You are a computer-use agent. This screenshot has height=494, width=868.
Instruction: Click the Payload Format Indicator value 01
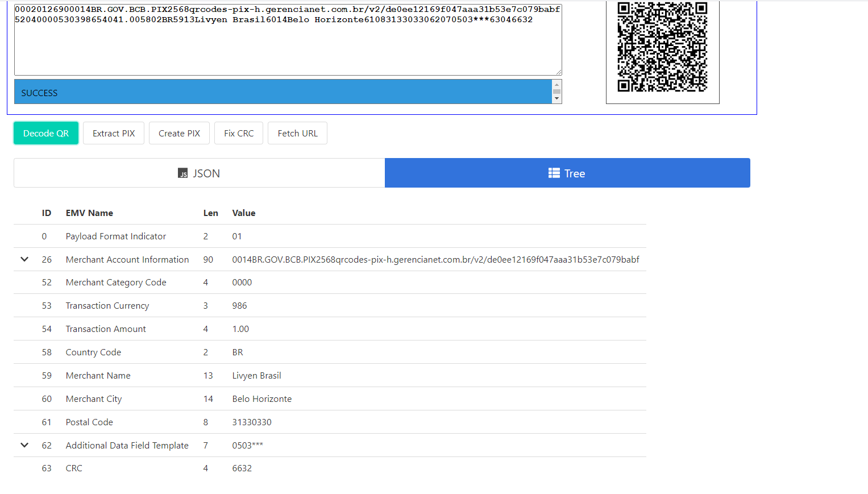236,236
